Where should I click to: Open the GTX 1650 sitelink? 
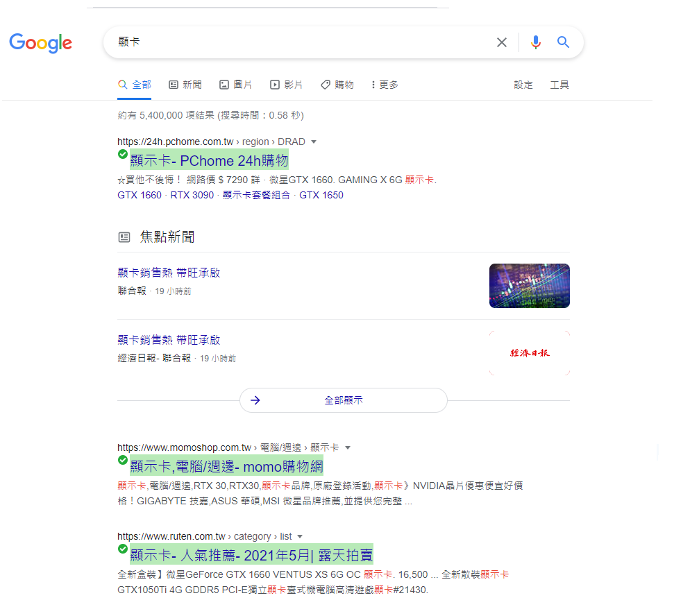[321, 195]
